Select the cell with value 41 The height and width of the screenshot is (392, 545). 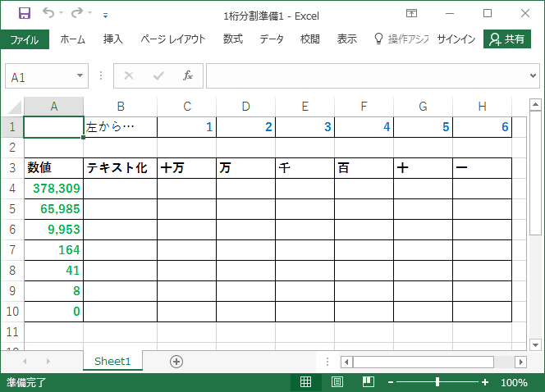click(x=54, y=271)
